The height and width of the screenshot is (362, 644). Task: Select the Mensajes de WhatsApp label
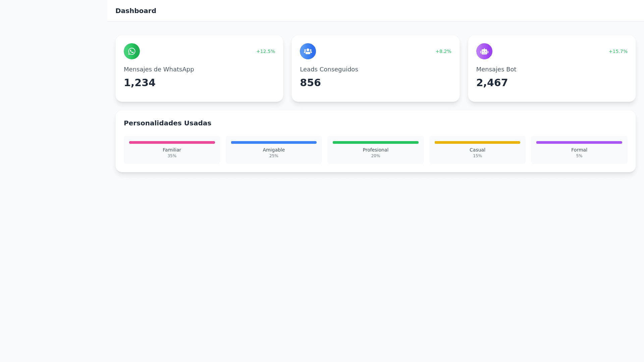[x=159, y=69]
